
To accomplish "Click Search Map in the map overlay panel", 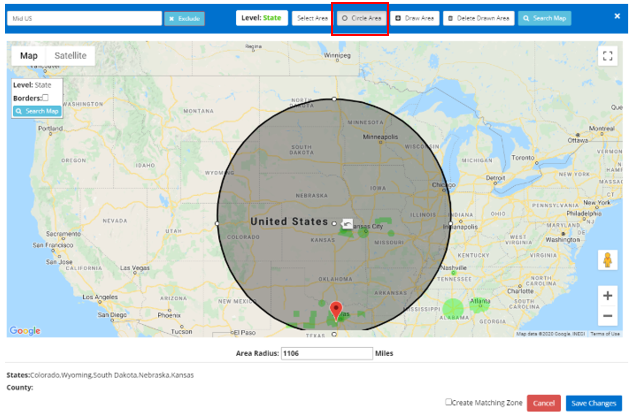I will pyautogui.click(x=37, y=111).
